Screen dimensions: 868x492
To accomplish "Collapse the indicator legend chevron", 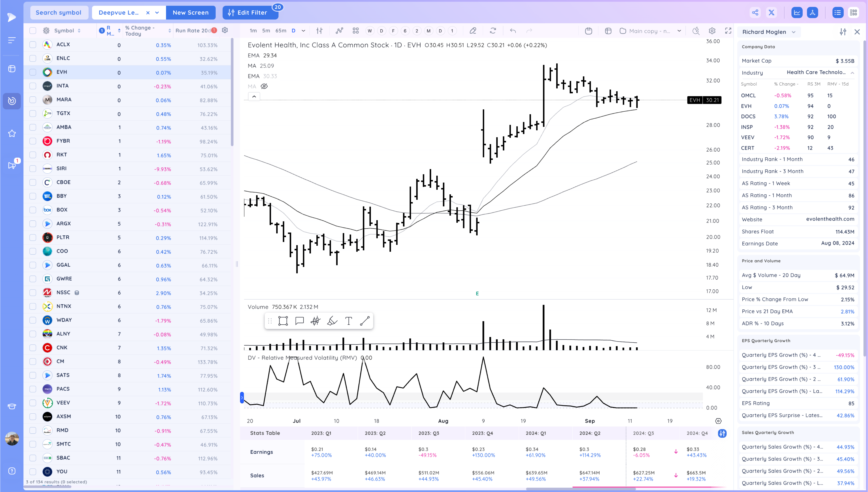I will (254, 97).
